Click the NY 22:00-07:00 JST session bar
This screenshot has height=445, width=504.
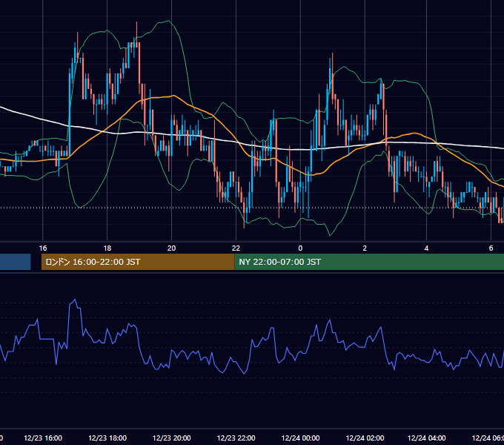(369, 262)
